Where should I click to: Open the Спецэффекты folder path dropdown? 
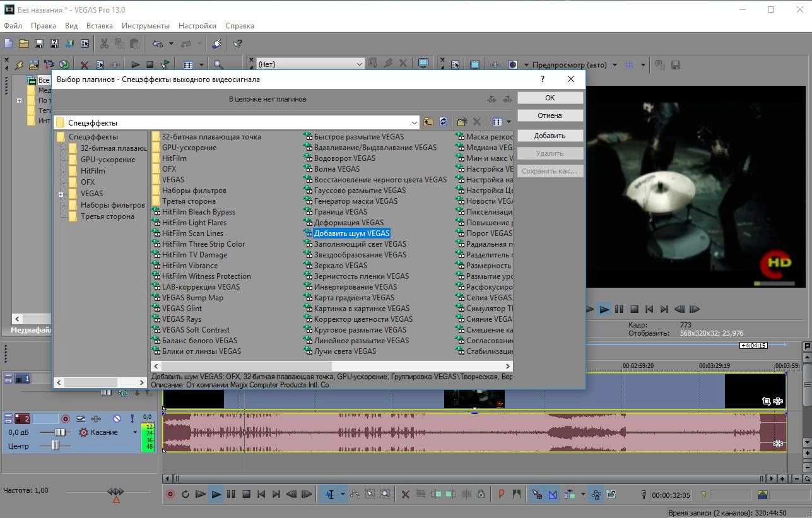pos(414,122)
